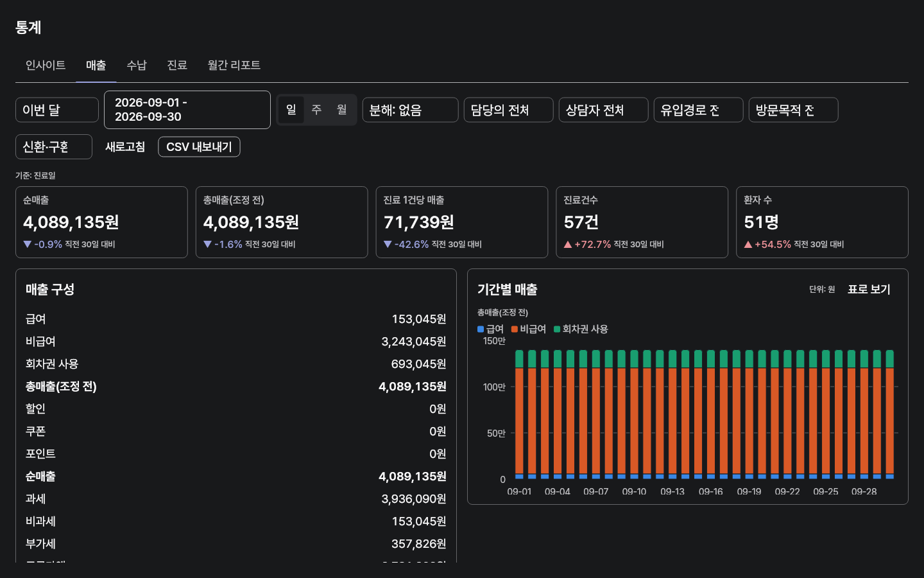
Task: Switch granularity to 월 monthly
Action: [x=342, y=110]
